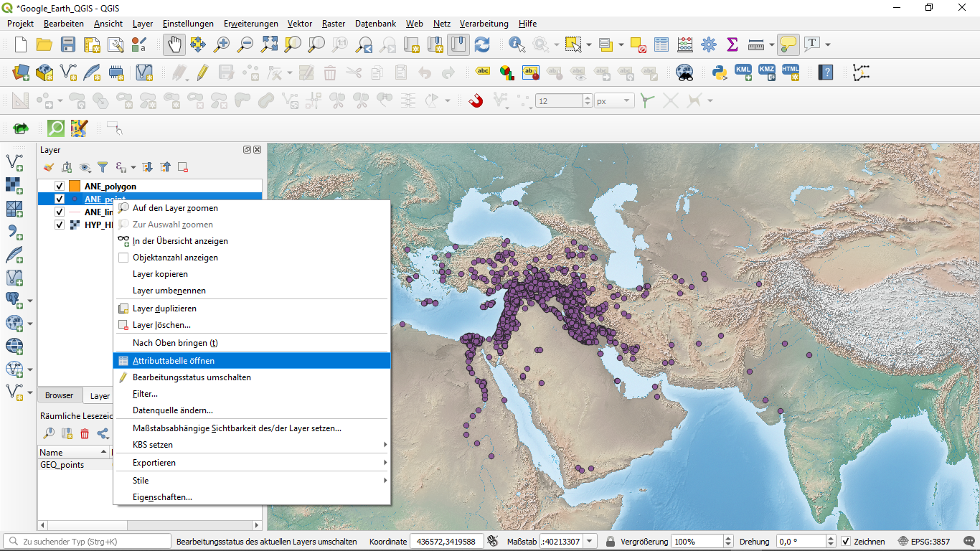Select the Identify Features tool
The width and height of the screenshot is (980, 551).
pos(517,44)
